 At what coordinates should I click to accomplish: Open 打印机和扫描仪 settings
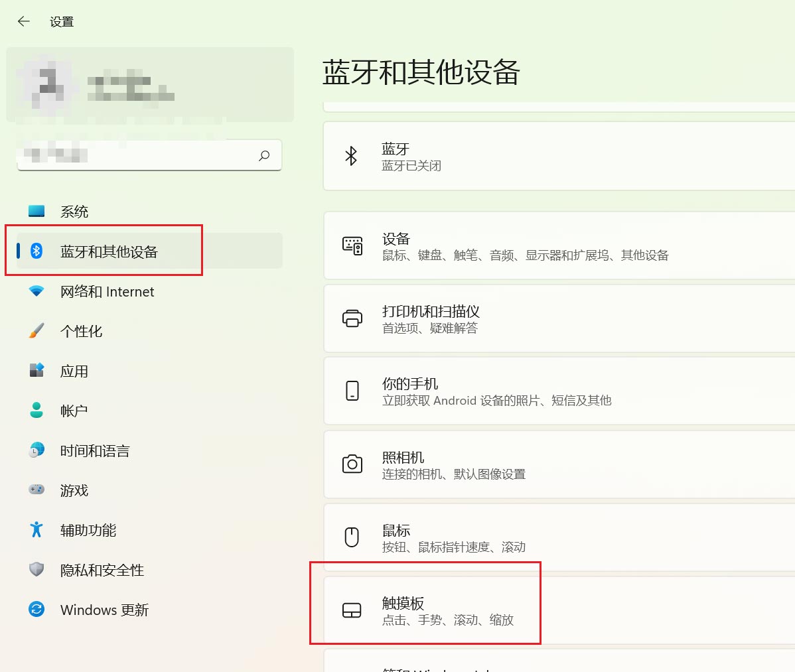(557, 319)
